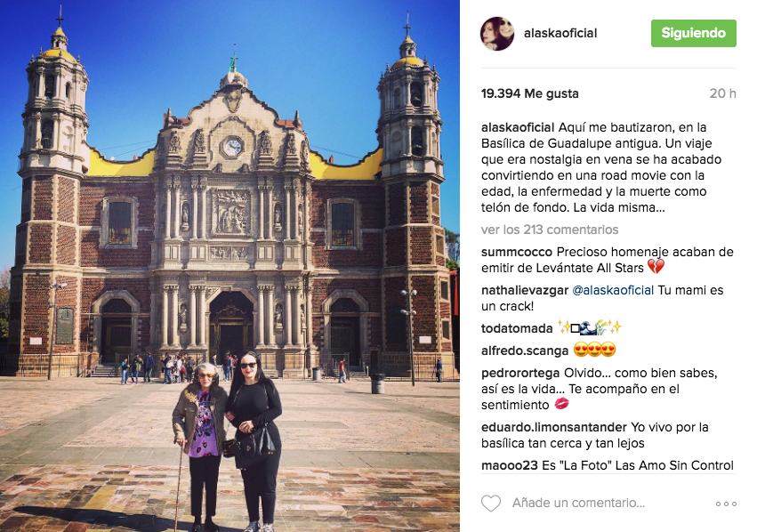Open alaskaoficial username in the header

point(560,33)
